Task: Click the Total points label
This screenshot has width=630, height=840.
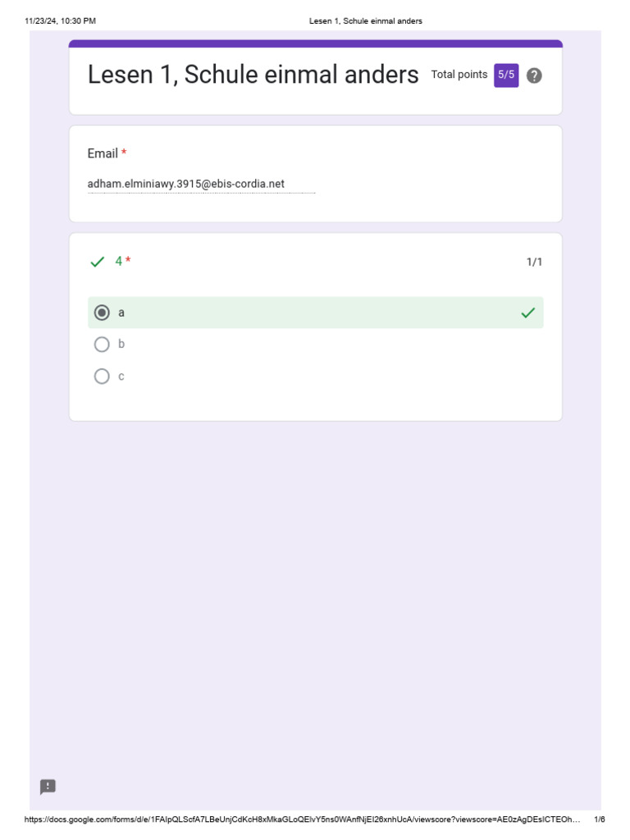Action: pyautogui.click(x=459, y=75)
